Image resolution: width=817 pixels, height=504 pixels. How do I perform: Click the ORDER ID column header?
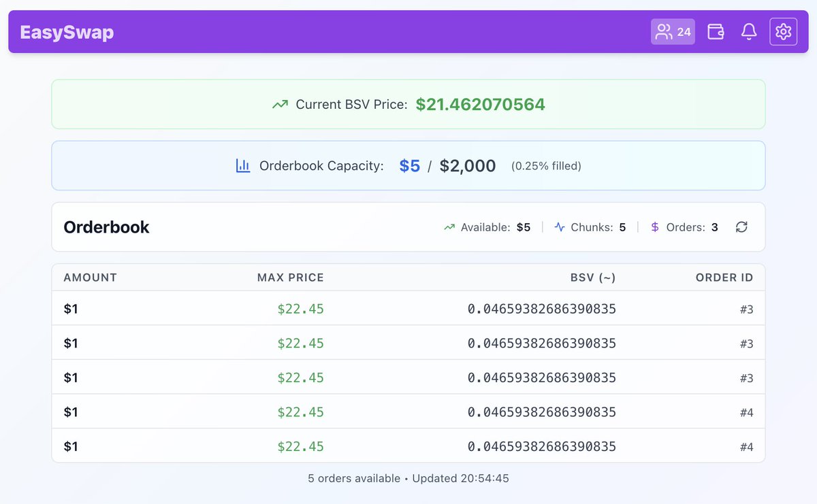click(724, 277)
